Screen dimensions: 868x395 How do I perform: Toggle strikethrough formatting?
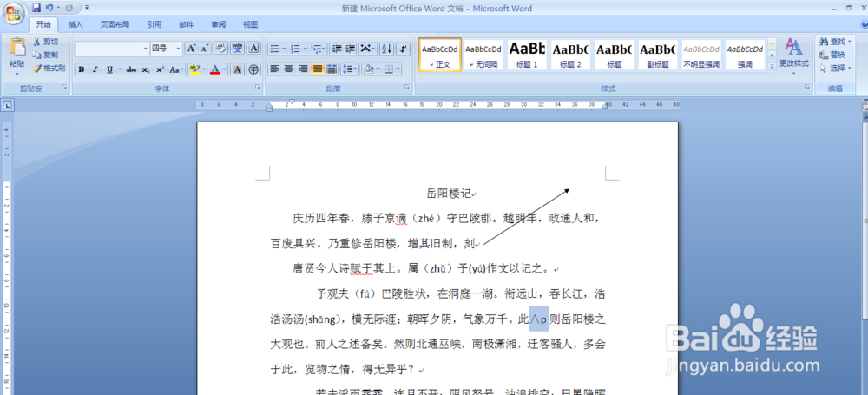coord(131,69)
